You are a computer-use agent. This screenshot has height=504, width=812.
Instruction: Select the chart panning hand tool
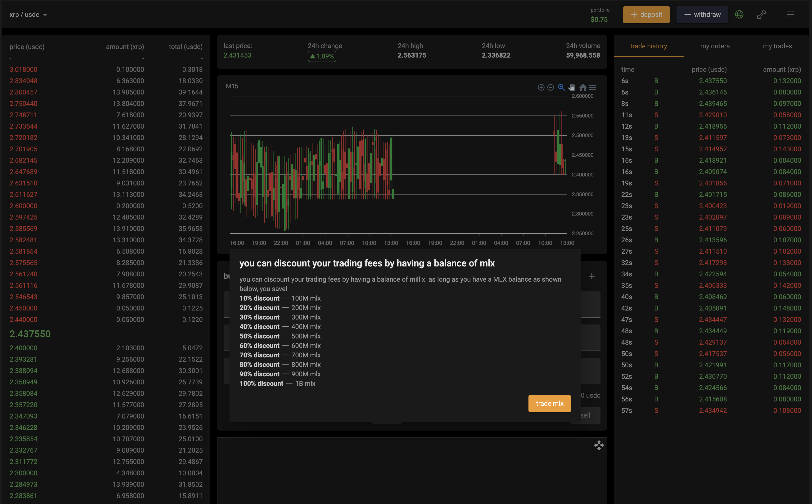(572, 87)
